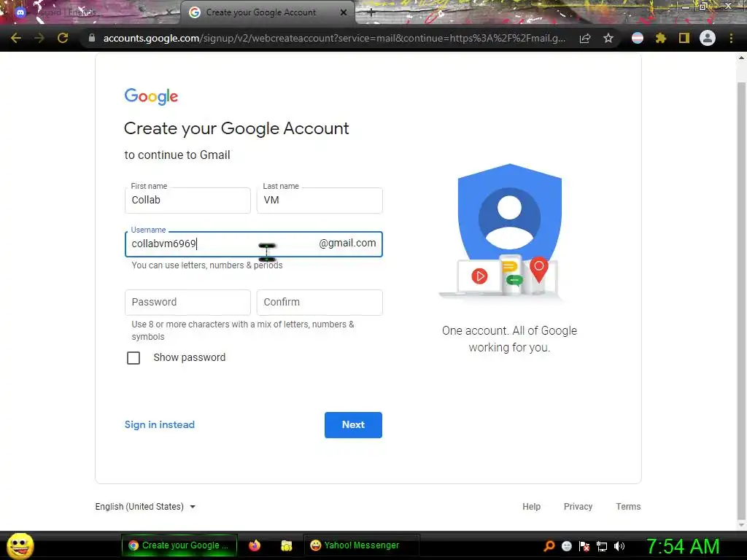The image size is (747, 560).
Task: Open a new browser tab
Action: (x=371, y=12)
